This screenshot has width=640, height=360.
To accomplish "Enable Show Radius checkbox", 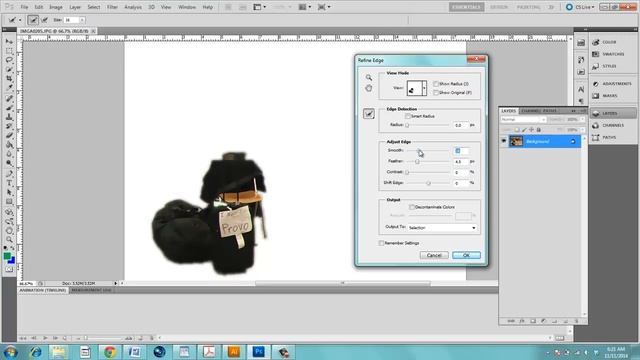I will click(x=436, y=84).
